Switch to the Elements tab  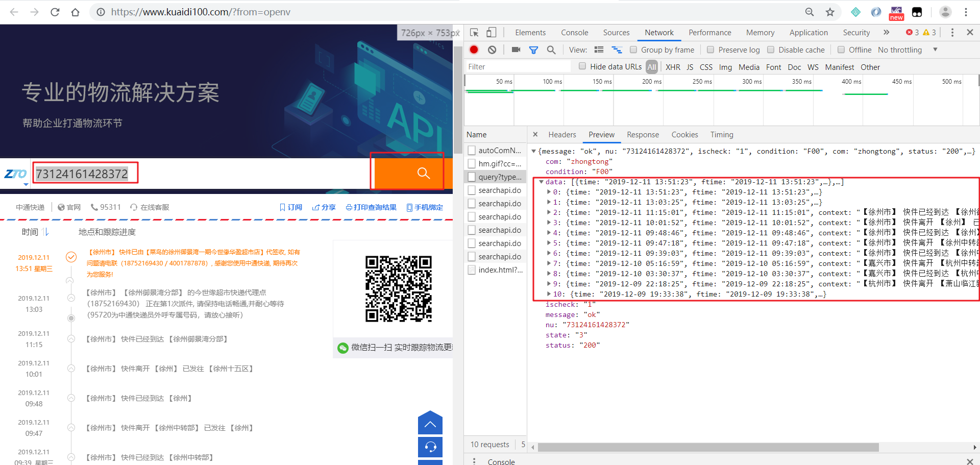(530, 33)
